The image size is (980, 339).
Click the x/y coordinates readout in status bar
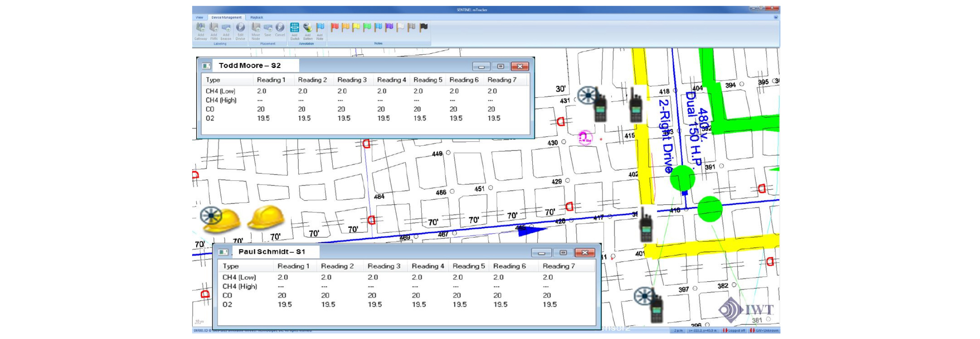click(703, 330)
